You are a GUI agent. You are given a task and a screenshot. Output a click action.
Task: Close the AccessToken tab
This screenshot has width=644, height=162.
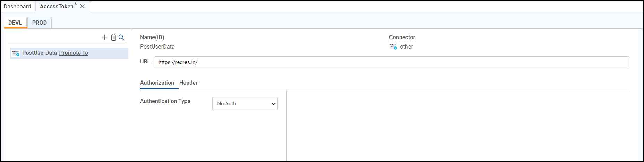point(83,6)
